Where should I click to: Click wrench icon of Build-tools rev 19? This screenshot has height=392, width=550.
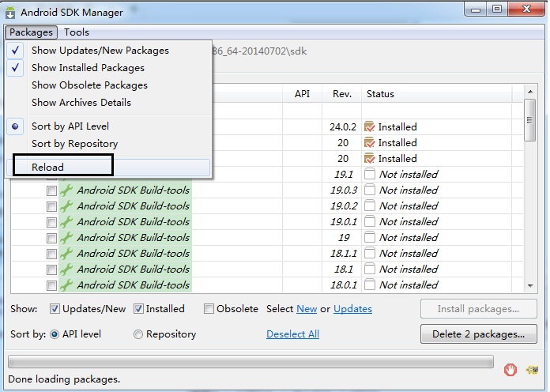66,238
